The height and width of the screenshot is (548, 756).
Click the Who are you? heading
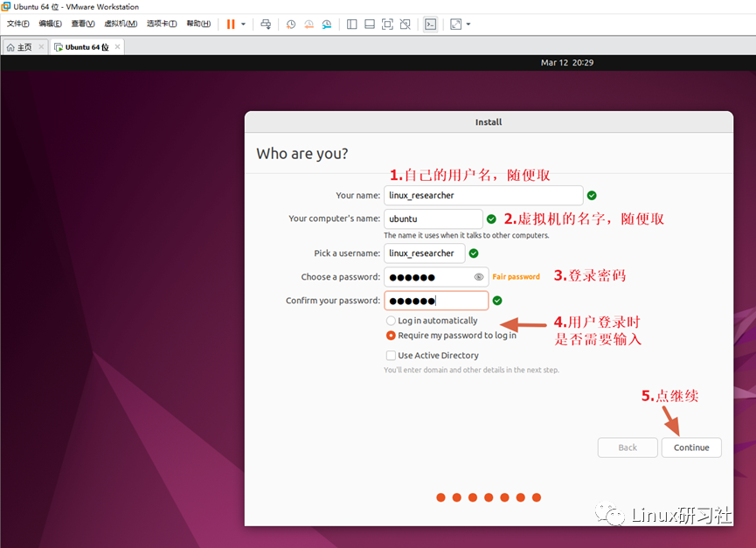click(302, 154)
